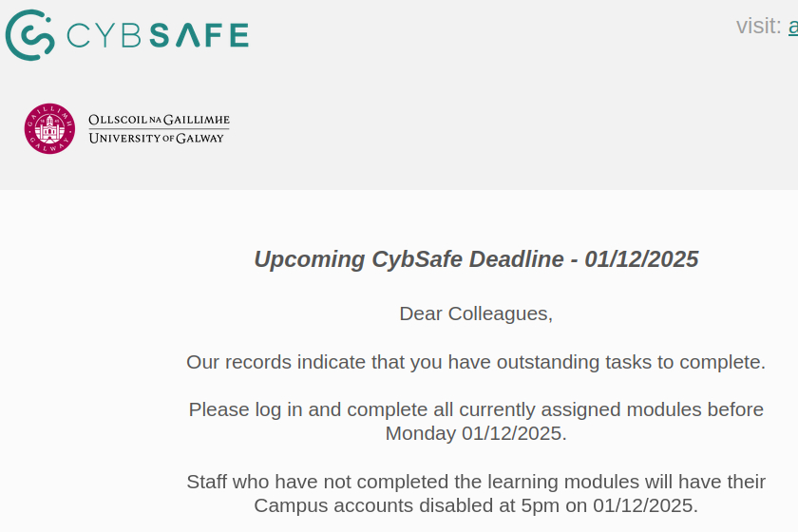Click the "Monday 01/12/2025." line
The width and height of the screenshot is (798, 532).
click(475, 433)
